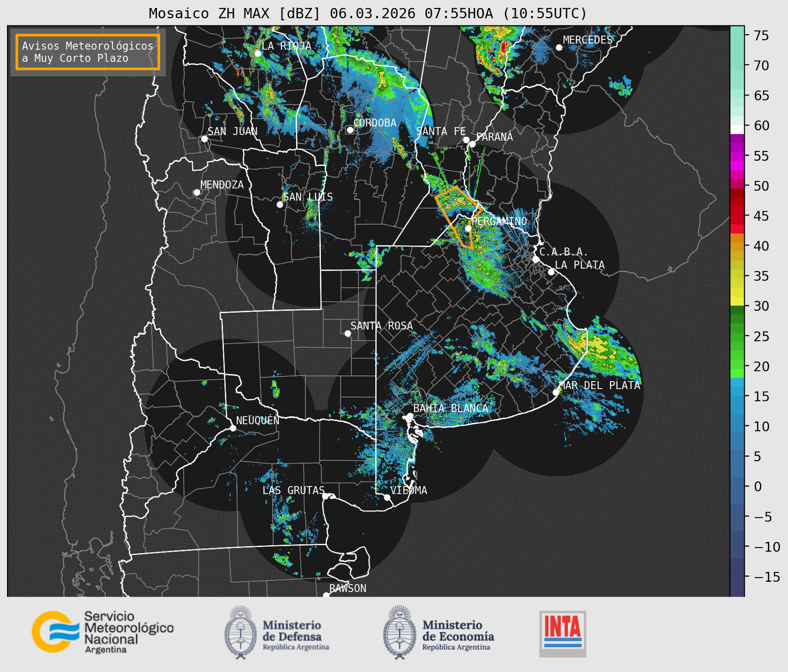788x672 pixels.
Task: Click the PERGAMINO city marker dot
Action: click(x=468, y=229)
